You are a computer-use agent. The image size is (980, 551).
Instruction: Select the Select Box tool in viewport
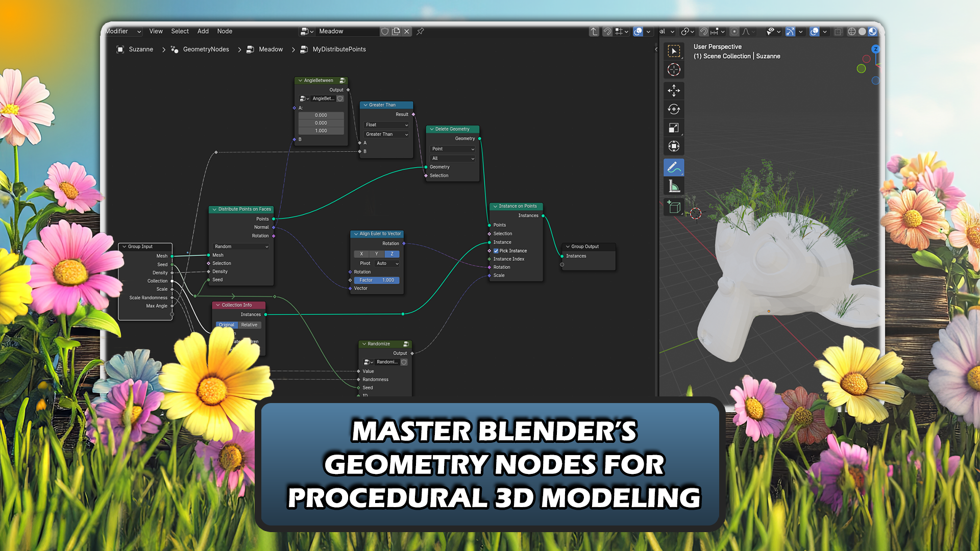(674, 51)
